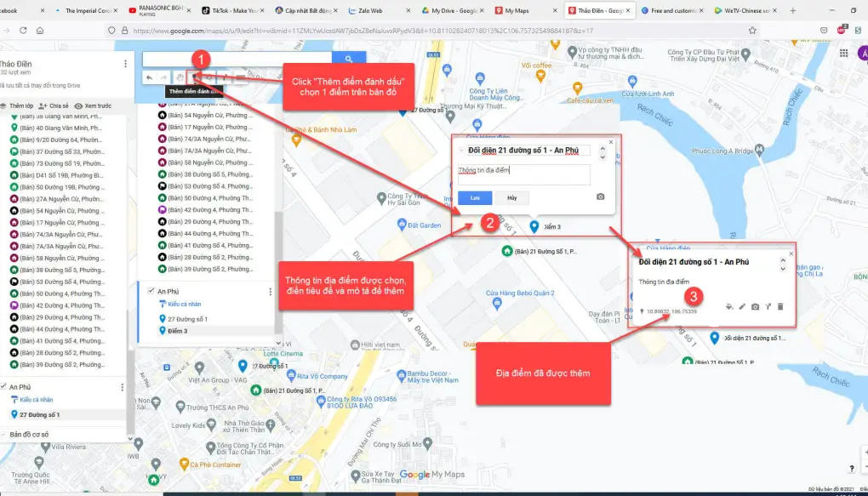Screen dimensions: 868x496
Task: Uncheck An Phú layer in left panel
Action: tap(3, 386)
